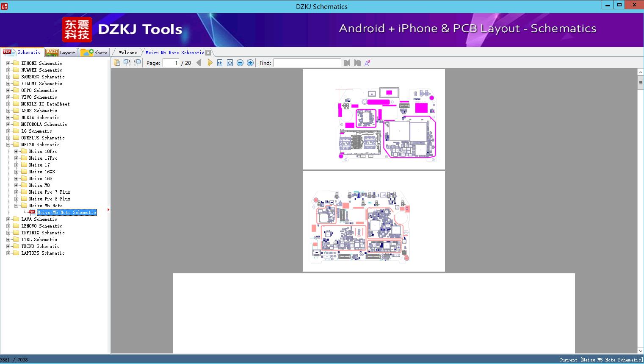Open the Share tab
Image resolution: width=644 pixels, height=364 pixels.
click(x=94, y=53)
